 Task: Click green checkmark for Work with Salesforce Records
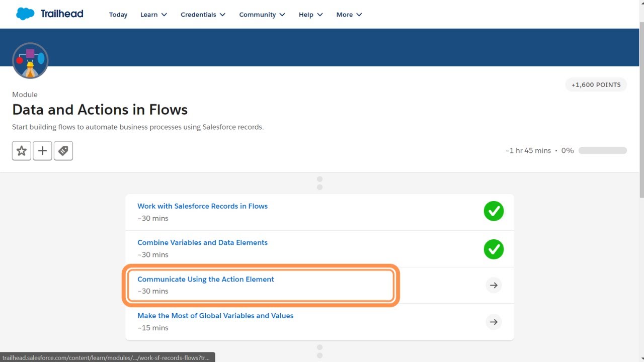(x=494, y=211)
